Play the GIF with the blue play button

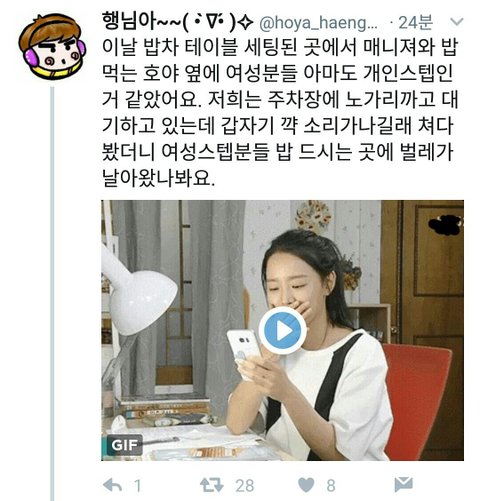pos(282,330)
